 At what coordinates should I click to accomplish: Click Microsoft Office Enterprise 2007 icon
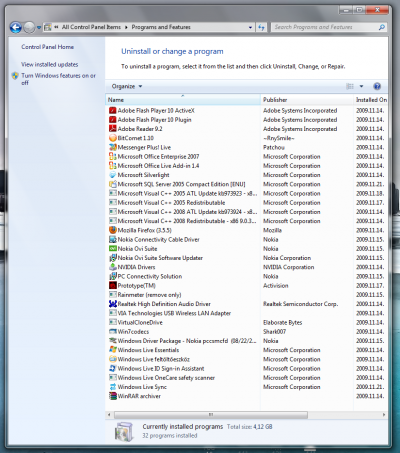pyautogui.click(x=113, y=156)
